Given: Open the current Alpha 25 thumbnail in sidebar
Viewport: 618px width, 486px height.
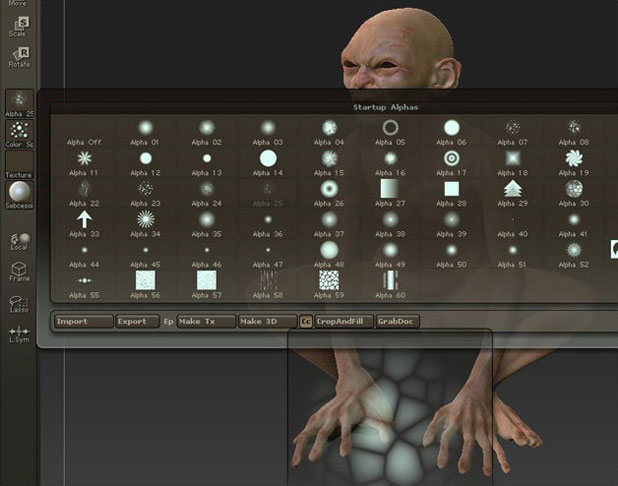Looking at the screenshot, I should click(19, 103).
